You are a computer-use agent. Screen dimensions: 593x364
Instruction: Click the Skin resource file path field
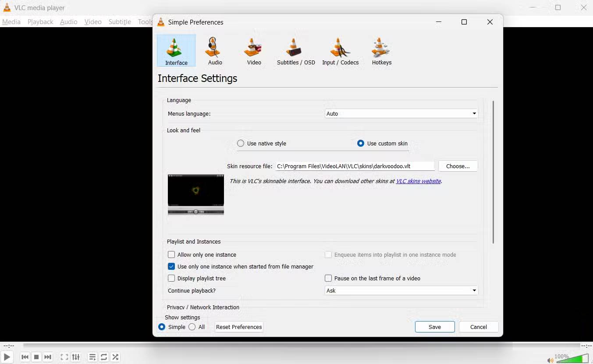pyautogui.click(x=354, y=166)
